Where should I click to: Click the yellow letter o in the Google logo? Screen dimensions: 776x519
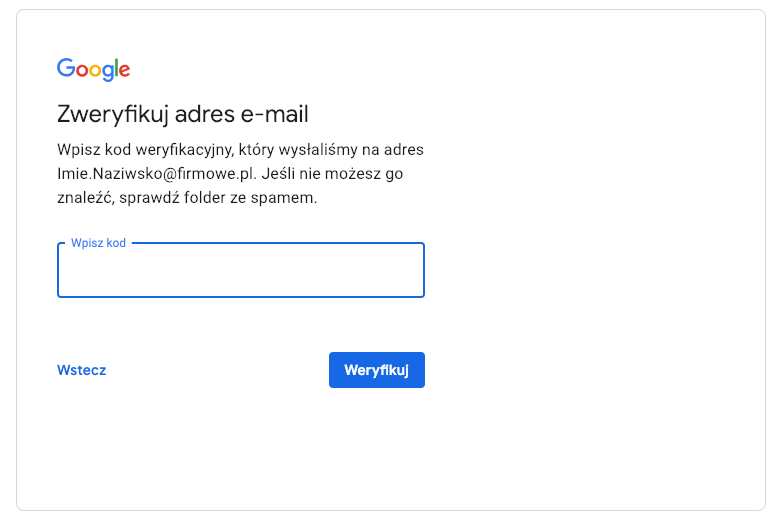(x=97, y=70)
